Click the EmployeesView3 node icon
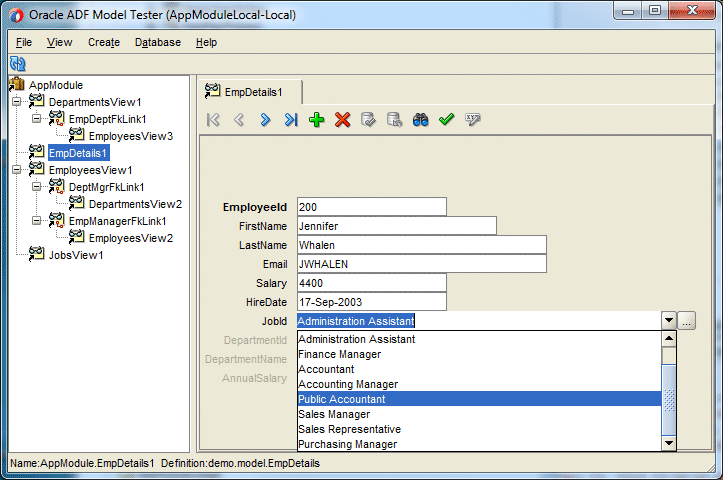The image size is (723, 480). (77, 135)
